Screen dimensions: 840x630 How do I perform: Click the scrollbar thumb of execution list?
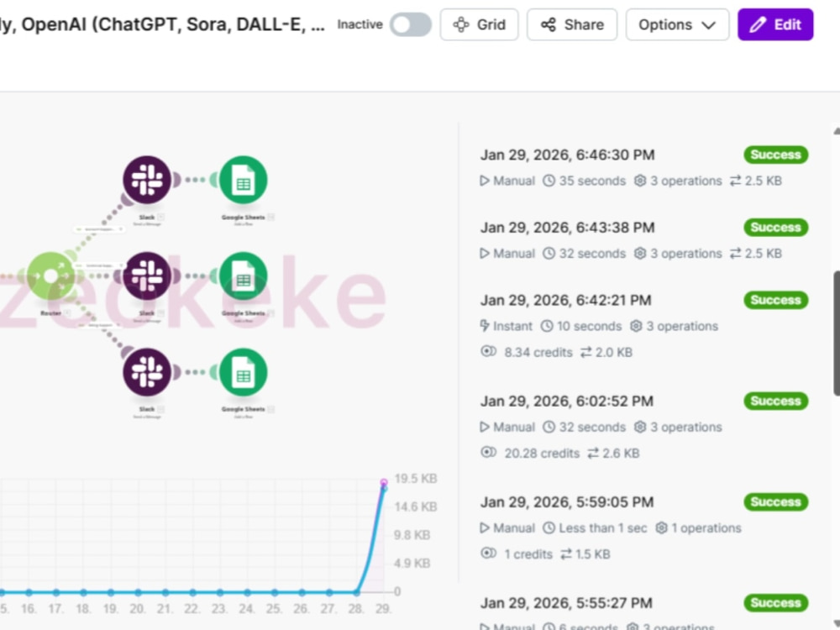point(837,333)
